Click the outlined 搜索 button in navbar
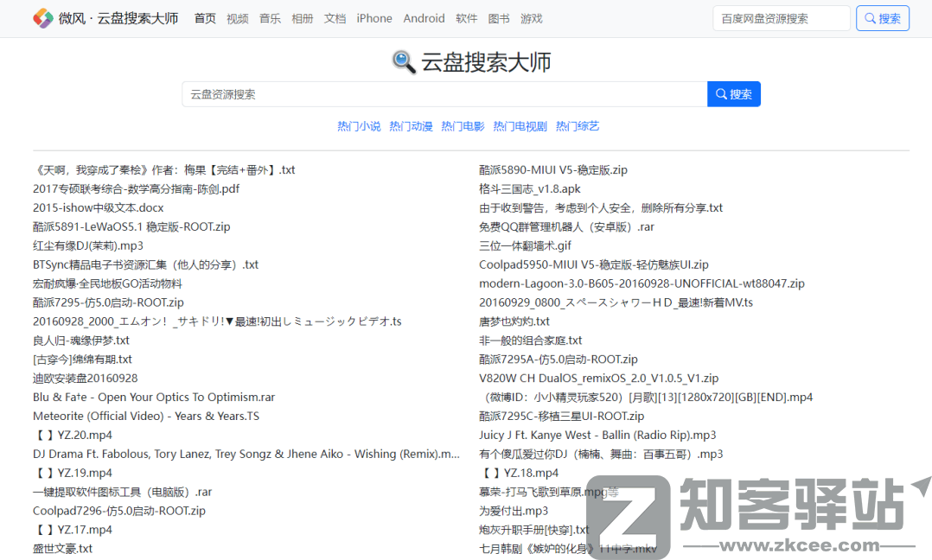 882,18
